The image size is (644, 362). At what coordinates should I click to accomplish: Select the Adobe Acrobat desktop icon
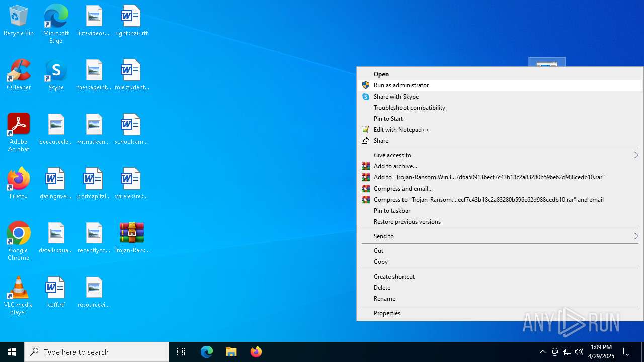(x=19, y=133)
